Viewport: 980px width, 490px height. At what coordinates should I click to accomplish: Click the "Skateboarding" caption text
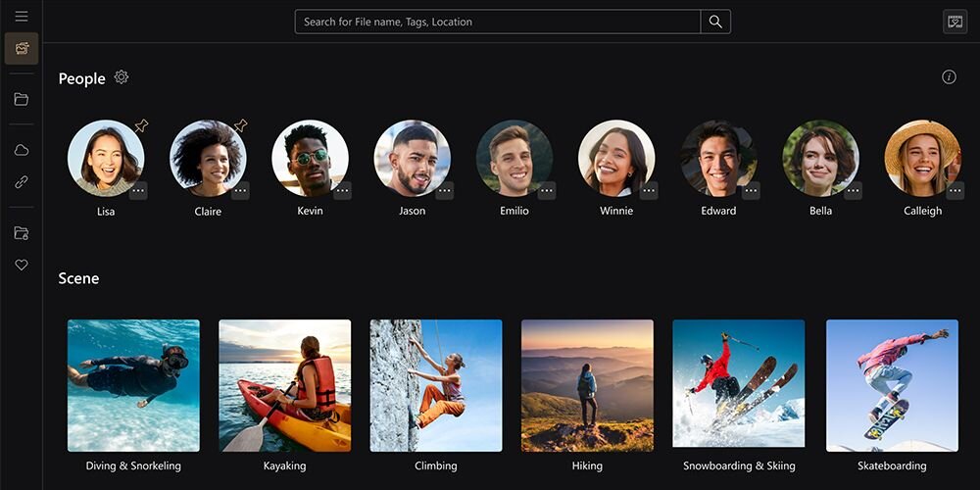click(x=893, y=466)
